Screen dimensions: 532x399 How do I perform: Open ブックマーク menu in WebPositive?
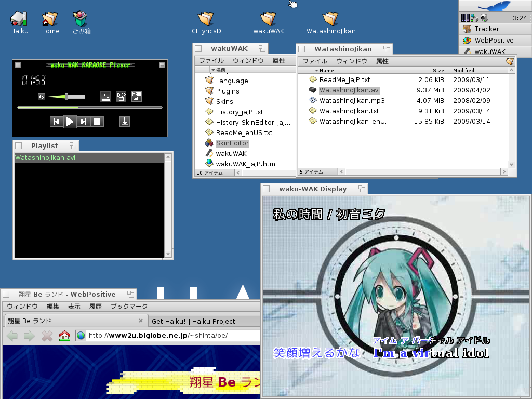[129, 307]
